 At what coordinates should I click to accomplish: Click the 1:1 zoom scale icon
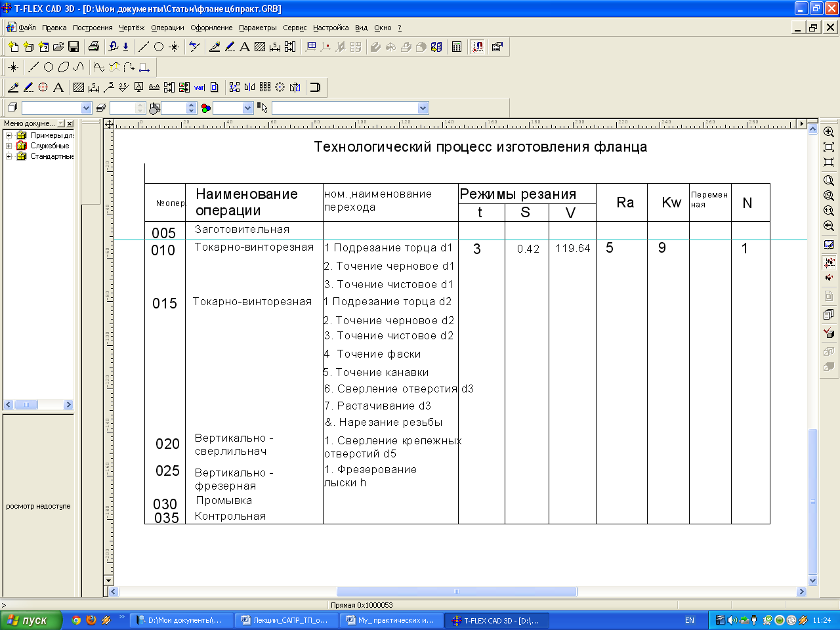[829, 211]
